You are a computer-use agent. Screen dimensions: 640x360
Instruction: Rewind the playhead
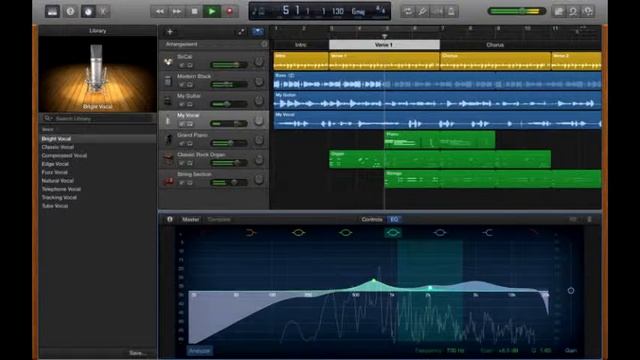[160, 11]
